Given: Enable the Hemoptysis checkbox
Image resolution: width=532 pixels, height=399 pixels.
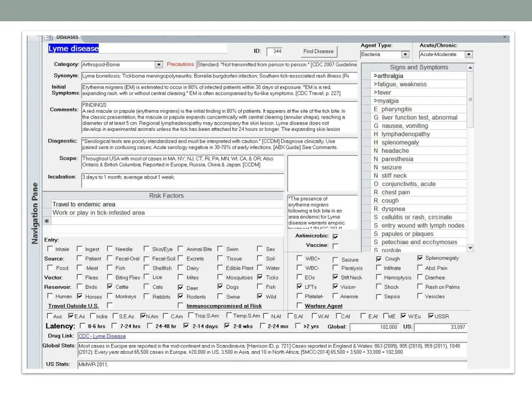Looking at the screenshot, I should point(379,277).
